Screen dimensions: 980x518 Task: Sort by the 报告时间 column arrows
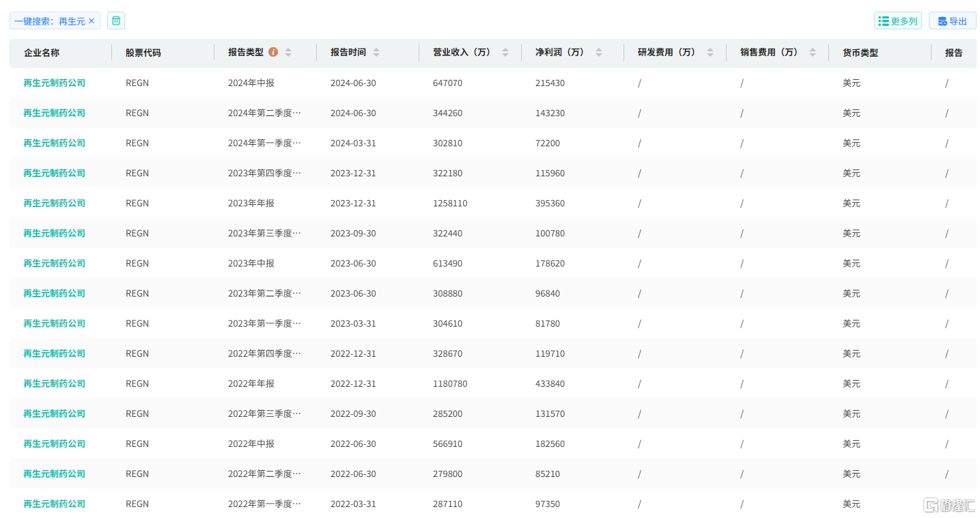tap(376, 52)
